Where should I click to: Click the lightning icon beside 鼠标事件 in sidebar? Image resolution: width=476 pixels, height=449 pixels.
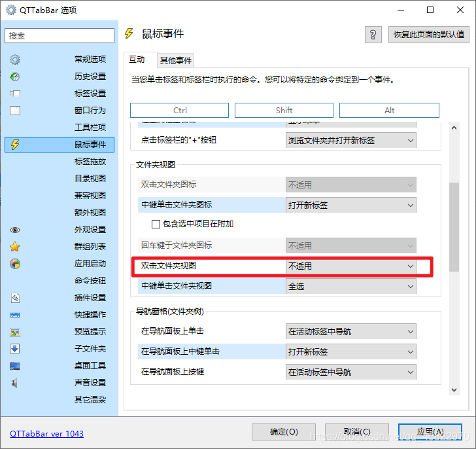pos(15,145)
